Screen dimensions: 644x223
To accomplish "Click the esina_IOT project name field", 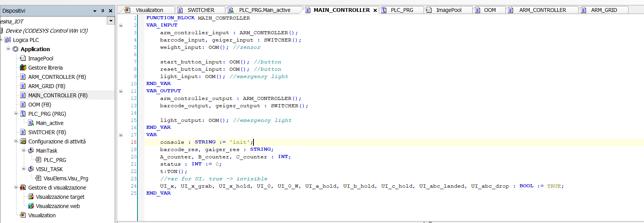I will [x=54, y=21].
